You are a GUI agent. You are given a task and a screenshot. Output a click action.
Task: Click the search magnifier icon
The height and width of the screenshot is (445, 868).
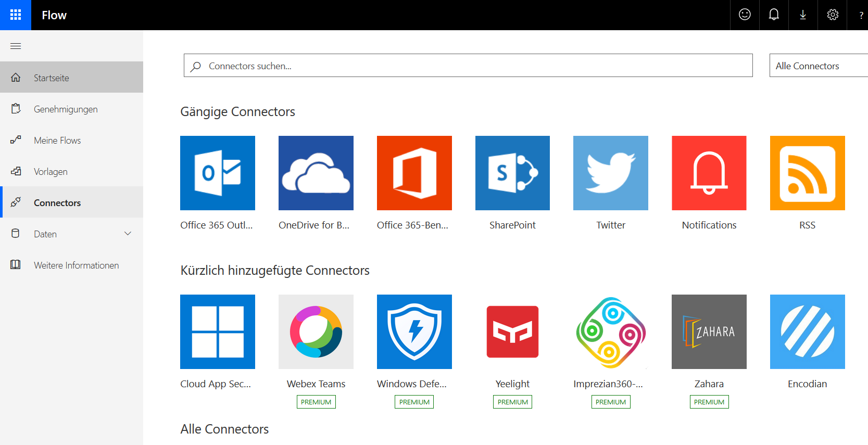point(196,67)
